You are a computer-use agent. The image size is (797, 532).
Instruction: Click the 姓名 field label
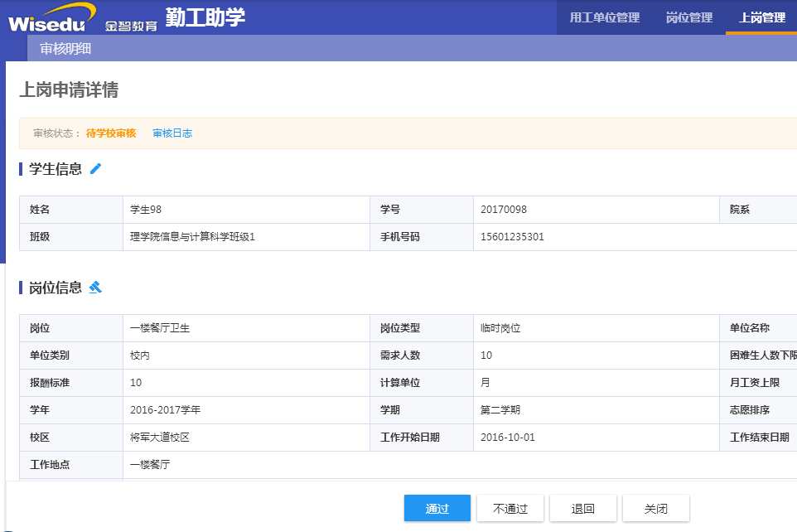tap(40, 210)
